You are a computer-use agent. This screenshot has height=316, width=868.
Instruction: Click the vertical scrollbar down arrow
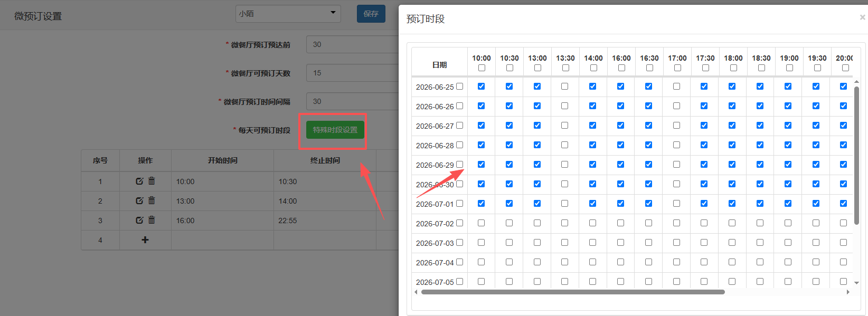[856, 283]
